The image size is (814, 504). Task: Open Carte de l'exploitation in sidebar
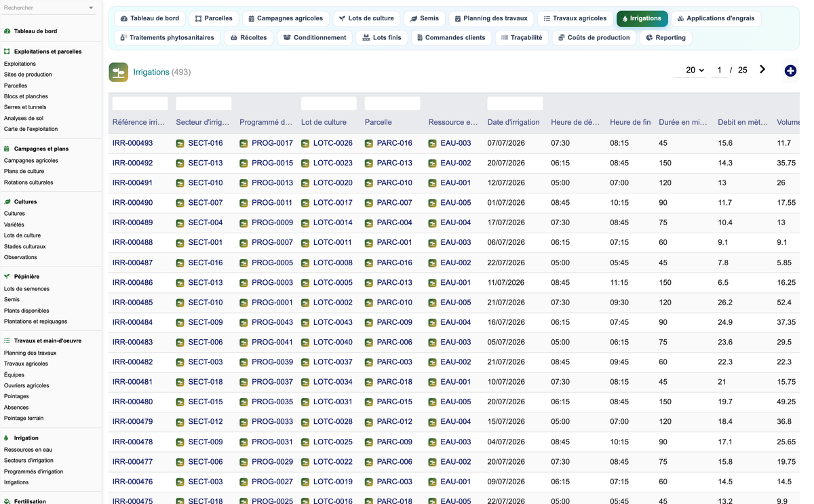click(31, 129)
